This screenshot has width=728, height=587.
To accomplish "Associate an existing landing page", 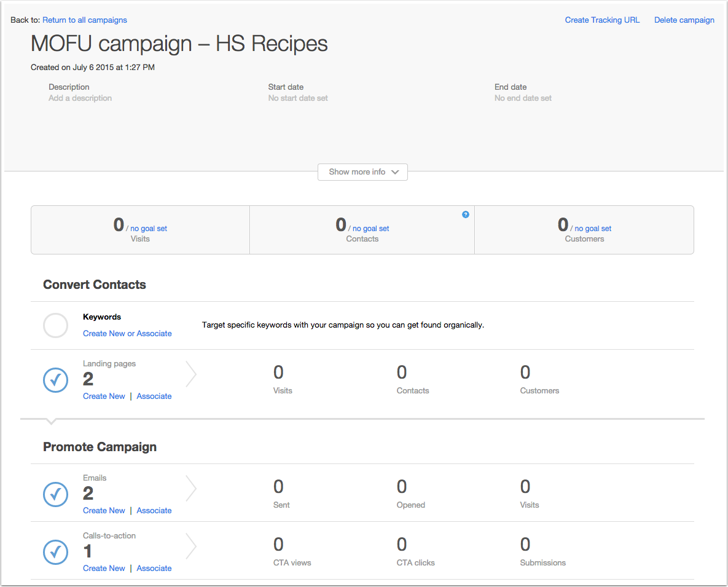I will point(154,396).
